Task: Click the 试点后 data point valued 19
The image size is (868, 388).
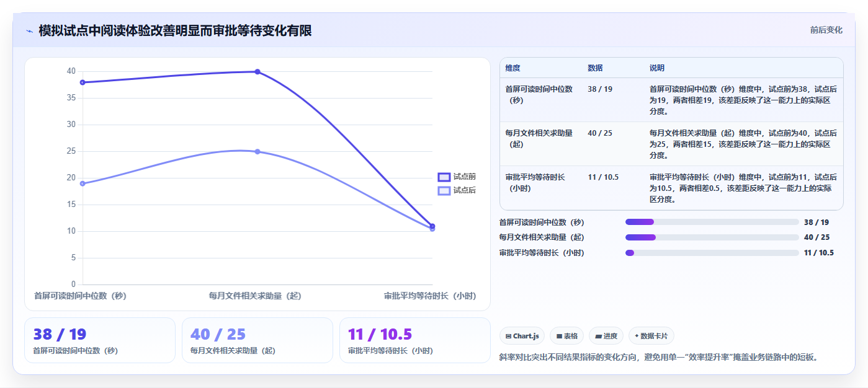Action: point(83,183)
